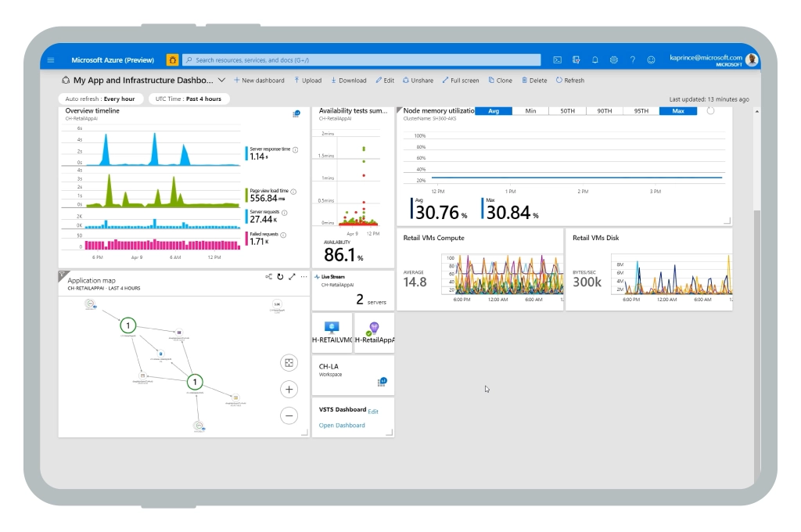Click the Application map layout/share nodes icon

pyautogui.click(x=269, y=276)
